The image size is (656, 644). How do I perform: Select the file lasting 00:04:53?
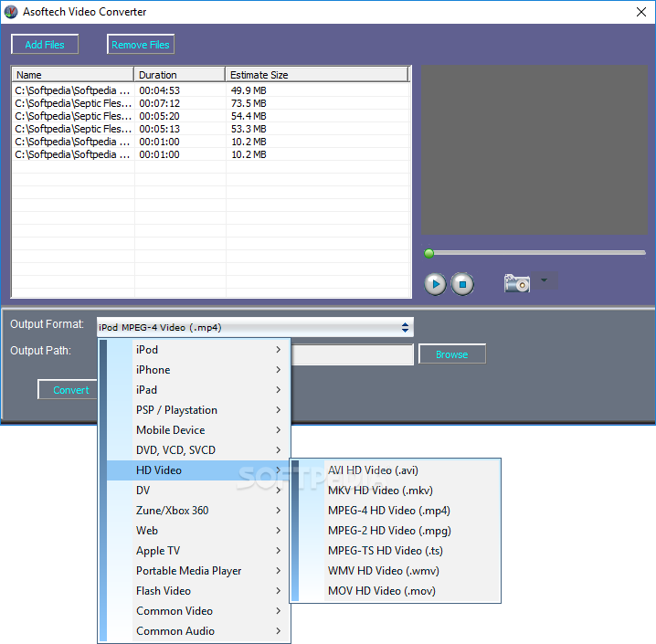(210, 90)
